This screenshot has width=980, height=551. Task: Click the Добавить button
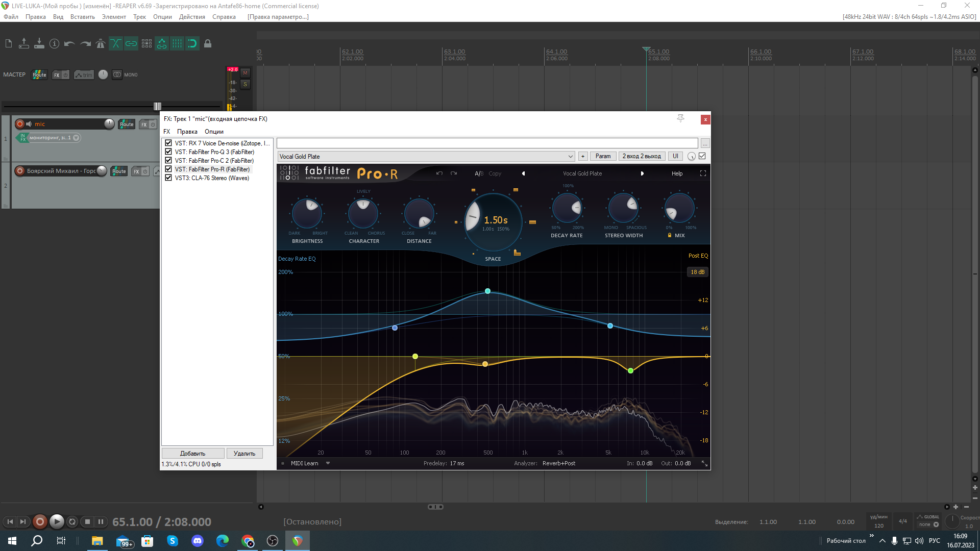point(193,453)
